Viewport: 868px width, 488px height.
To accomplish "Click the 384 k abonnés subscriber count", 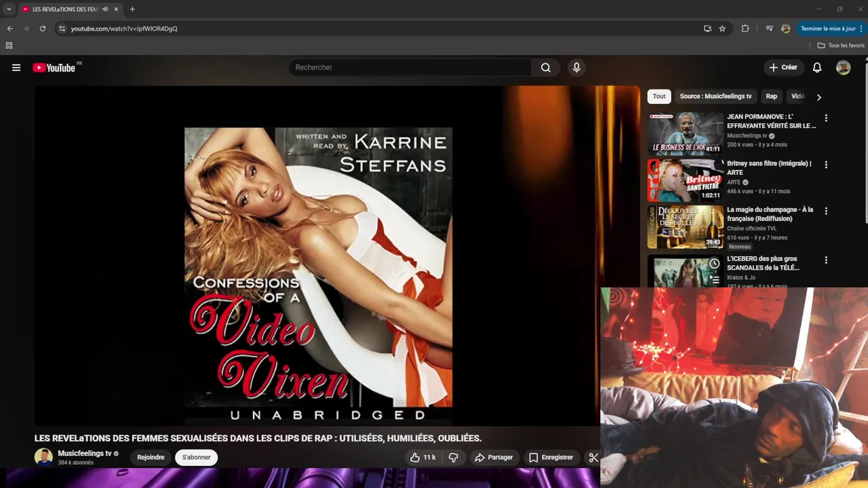I will 75,463.
